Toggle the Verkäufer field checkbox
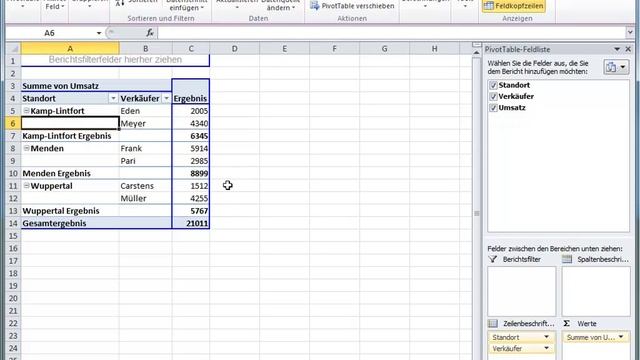 (x=493, y=97)
